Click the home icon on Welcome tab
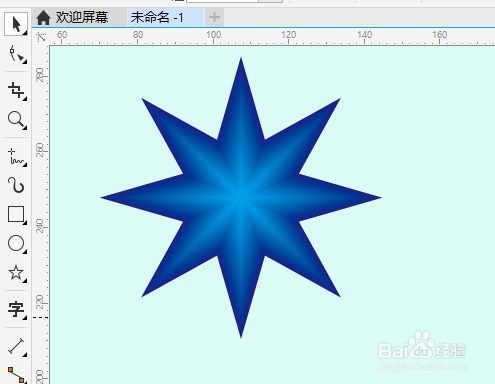Viewport: 495px width, 384px height. point(43,17)
